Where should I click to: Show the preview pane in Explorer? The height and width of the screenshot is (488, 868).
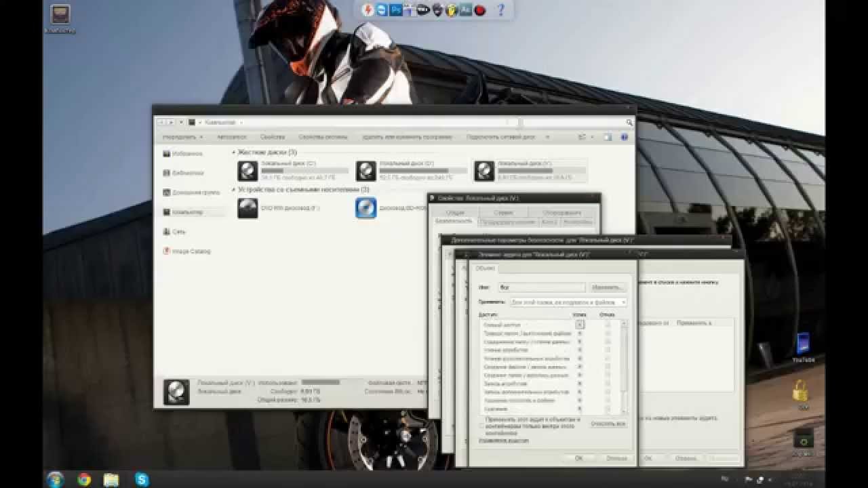point(608,137)
